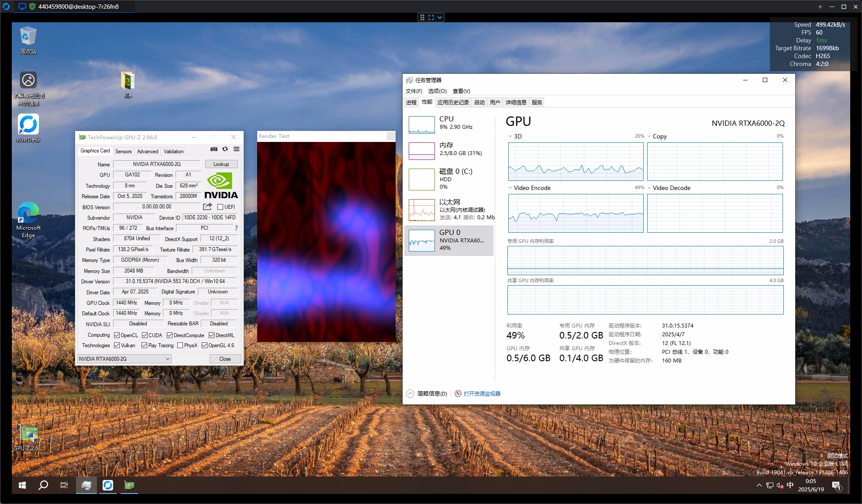Toggle the Vulkan checkbox
This screenshot has width=862, height=504.
[x=117, y=345]
